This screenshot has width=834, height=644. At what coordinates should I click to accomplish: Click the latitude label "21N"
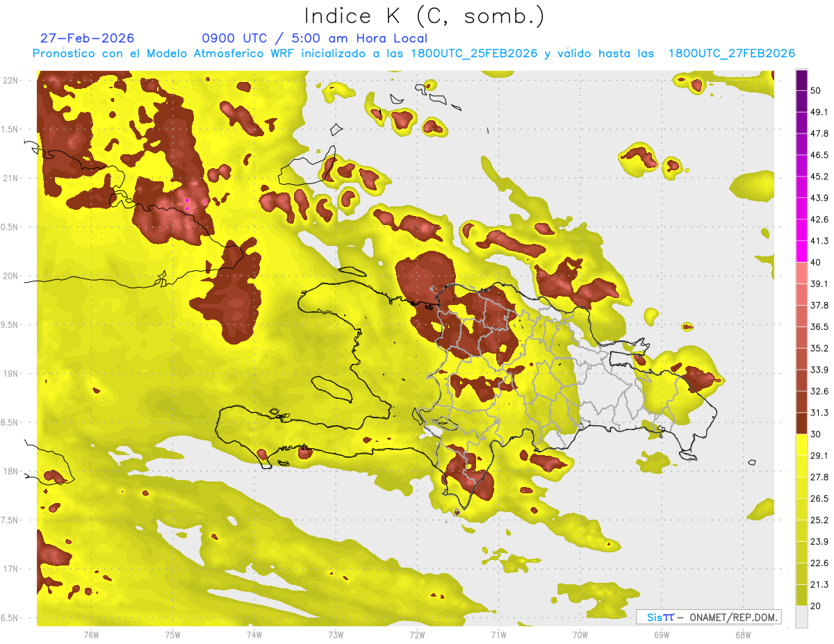coord(10,178)
